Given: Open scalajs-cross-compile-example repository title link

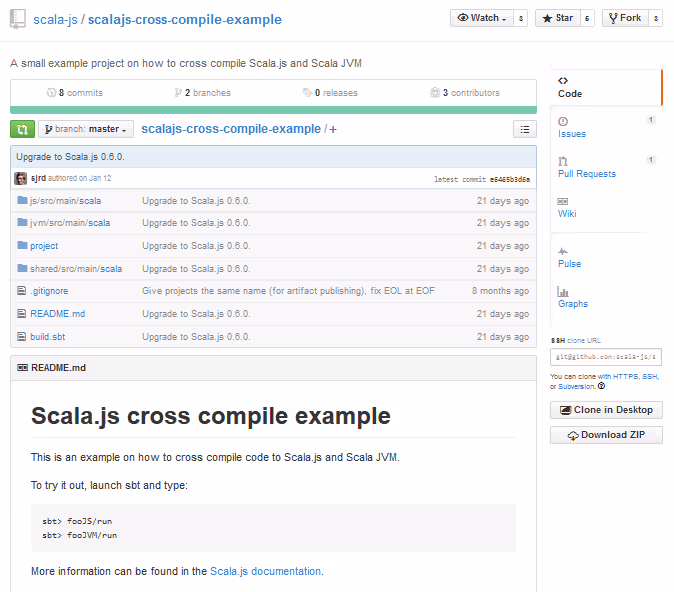Looking at the screenshot, I should 185,19.
